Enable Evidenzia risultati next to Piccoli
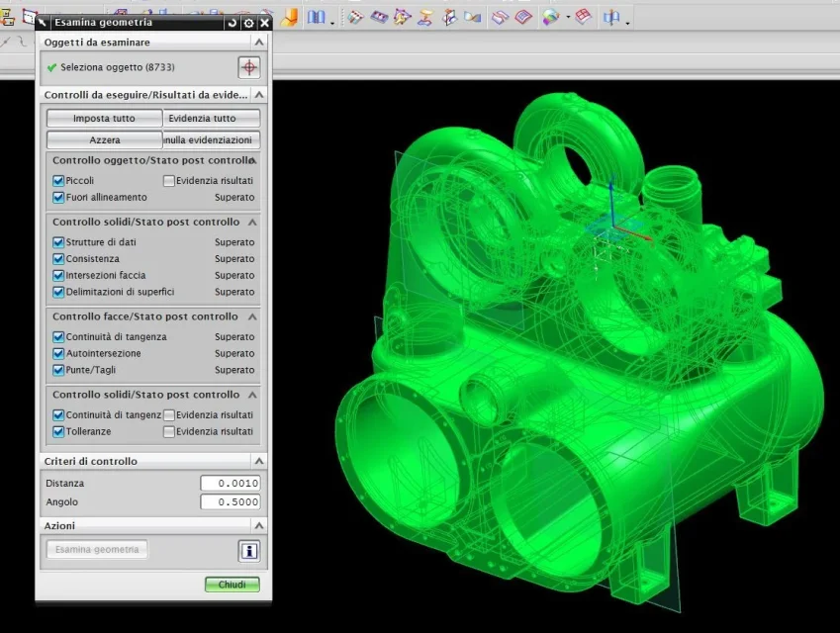Viewport: 840px width, 633px height. 169,181
